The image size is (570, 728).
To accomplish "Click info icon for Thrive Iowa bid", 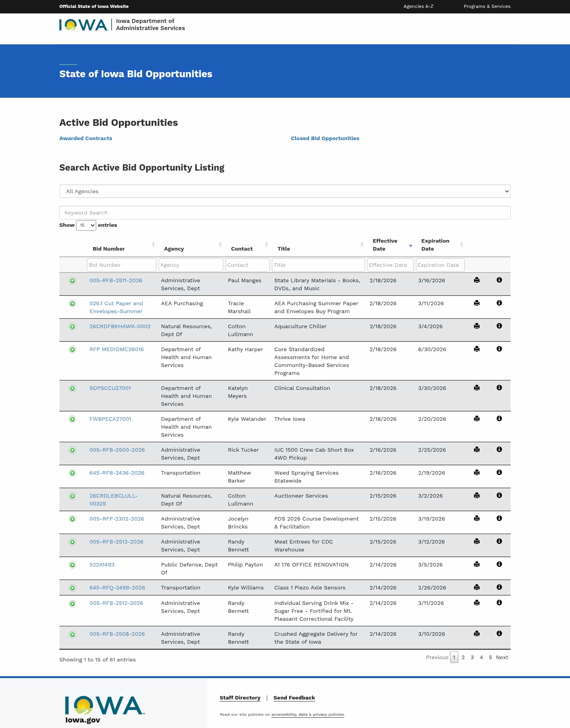I will click(x=499, y=418).
